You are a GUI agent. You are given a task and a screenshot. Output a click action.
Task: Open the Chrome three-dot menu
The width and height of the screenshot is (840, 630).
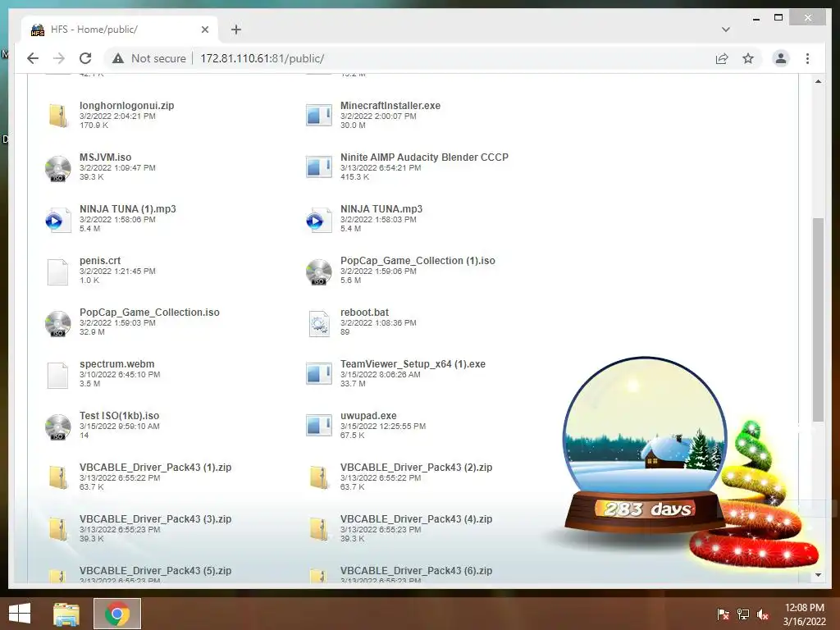[807, 58]
